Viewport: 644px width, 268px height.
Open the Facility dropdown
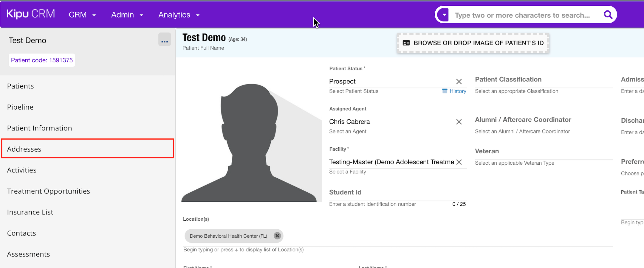391,162
